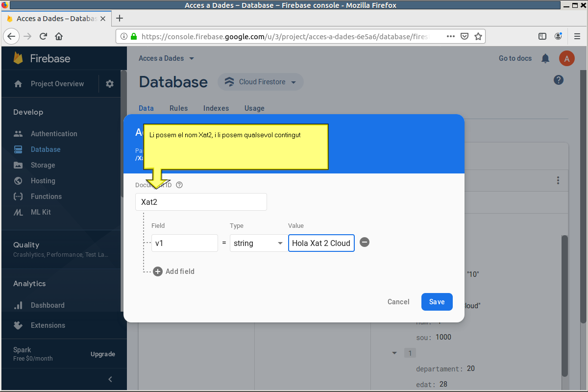Screen dimensions: 588x392
Task: Click the Upgrade plan button
Action: pos(103,354)
